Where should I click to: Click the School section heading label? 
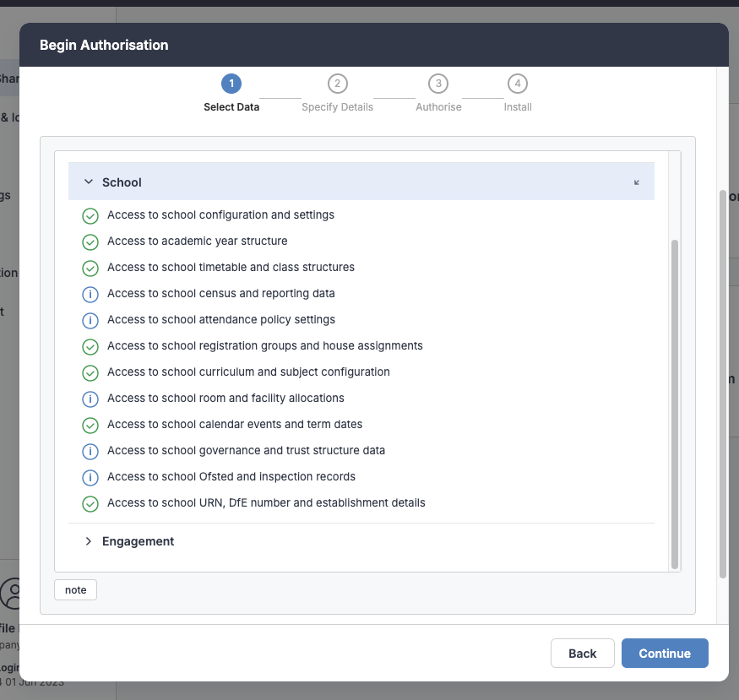122,182
